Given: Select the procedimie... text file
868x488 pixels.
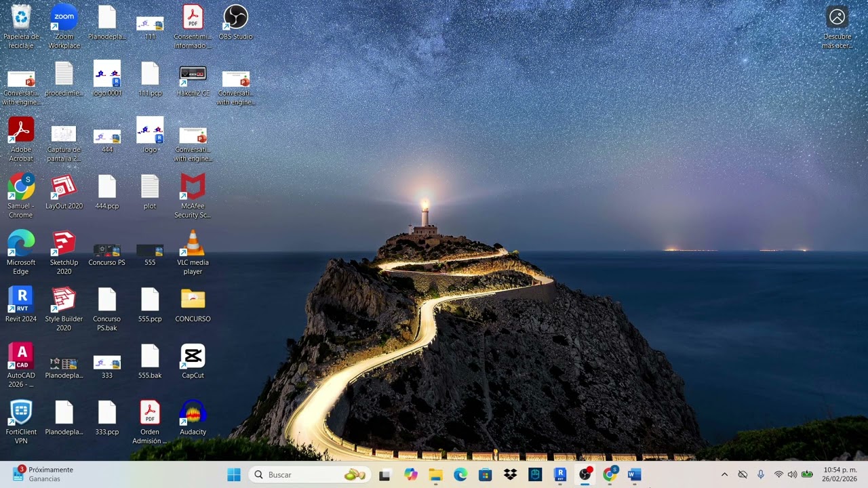Looking at the screenshot, I should pos(64,79).
